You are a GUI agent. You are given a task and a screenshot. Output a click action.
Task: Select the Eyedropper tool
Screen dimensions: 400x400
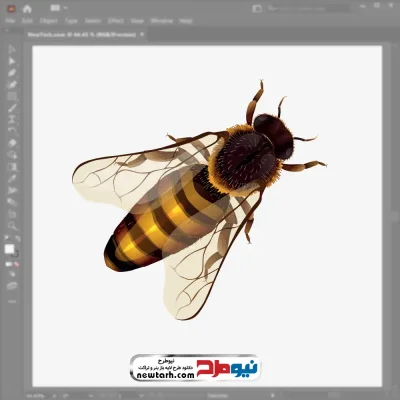click(12, 178)
